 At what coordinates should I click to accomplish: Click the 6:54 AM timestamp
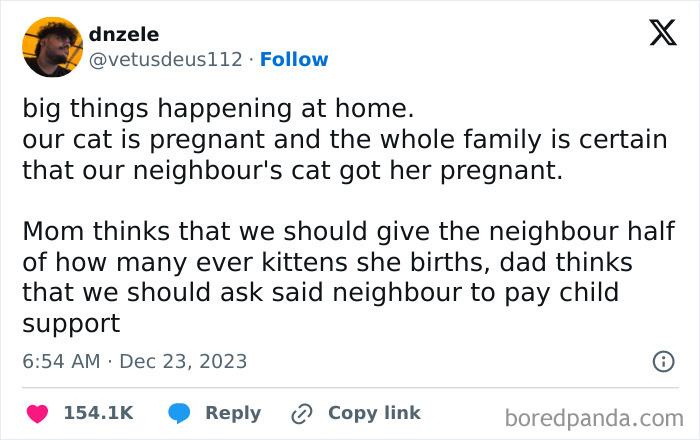61,361
